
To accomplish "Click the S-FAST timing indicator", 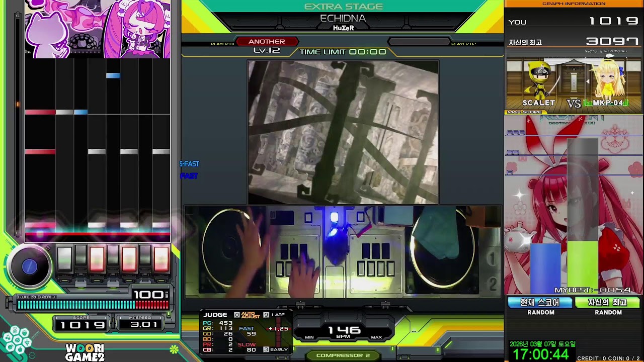I will pyautogui.click(x=189, y=164).
